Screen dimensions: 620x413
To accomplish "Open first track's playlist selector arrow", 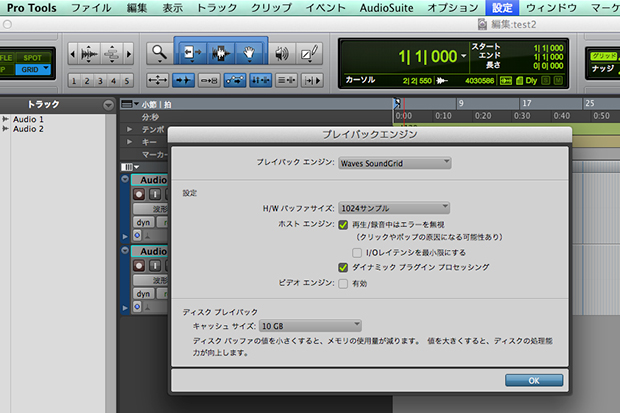I will (125, 179).
